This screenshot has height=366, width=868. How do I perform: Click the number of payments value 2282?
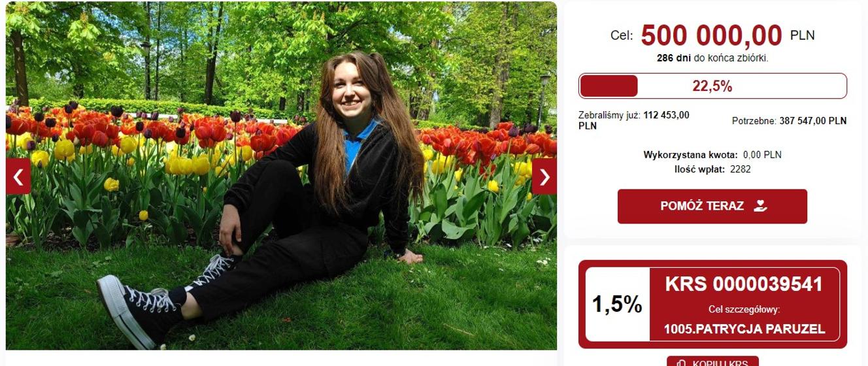pyautogui.click(x=741, y=169)
